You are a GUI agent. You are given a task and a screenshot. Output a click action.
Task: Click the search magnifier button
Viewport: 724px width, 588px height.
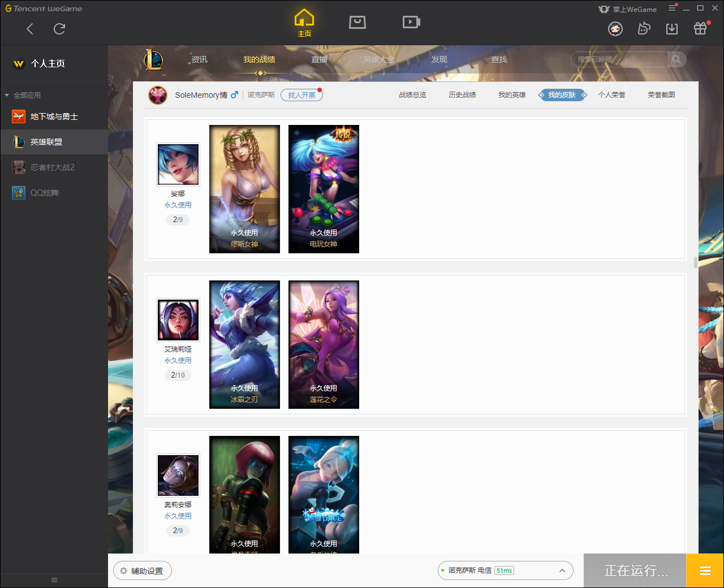[x=676, y=59]
